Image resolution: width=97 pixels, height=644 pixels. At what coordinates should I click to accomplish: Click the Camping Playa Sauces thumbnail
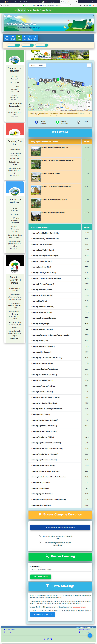(x=36, y=203)
